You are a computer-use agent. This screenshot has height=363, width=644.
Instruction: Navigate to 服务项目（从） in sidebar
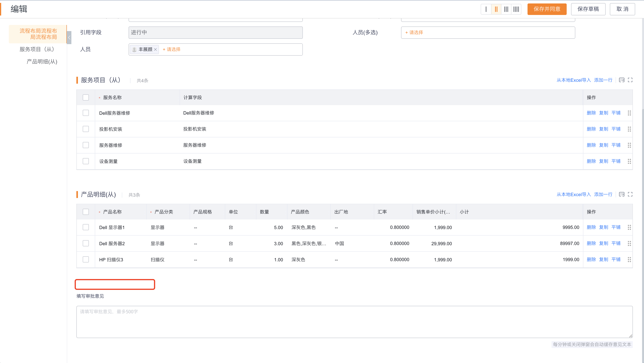click(37, 49)
